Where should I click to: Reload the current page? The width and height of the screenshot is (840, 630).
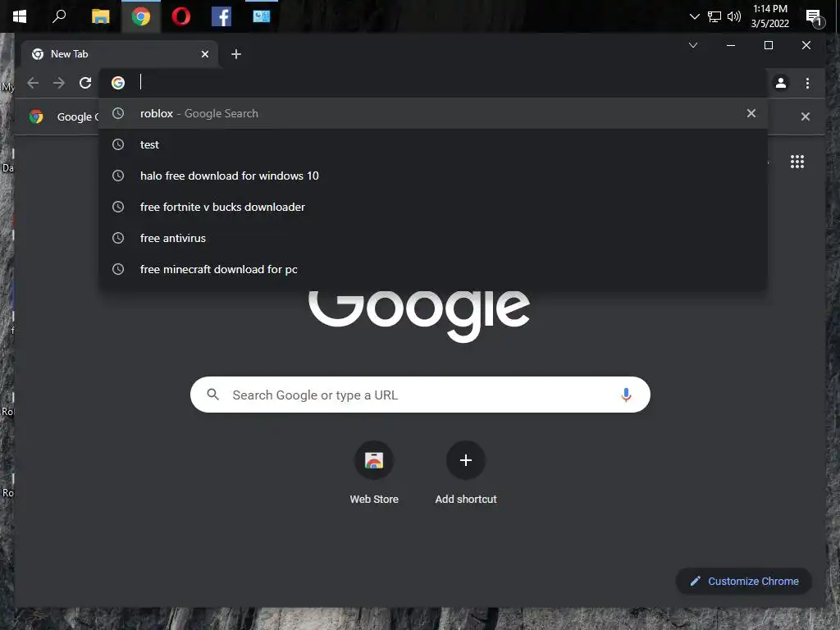tap(85, 83)
